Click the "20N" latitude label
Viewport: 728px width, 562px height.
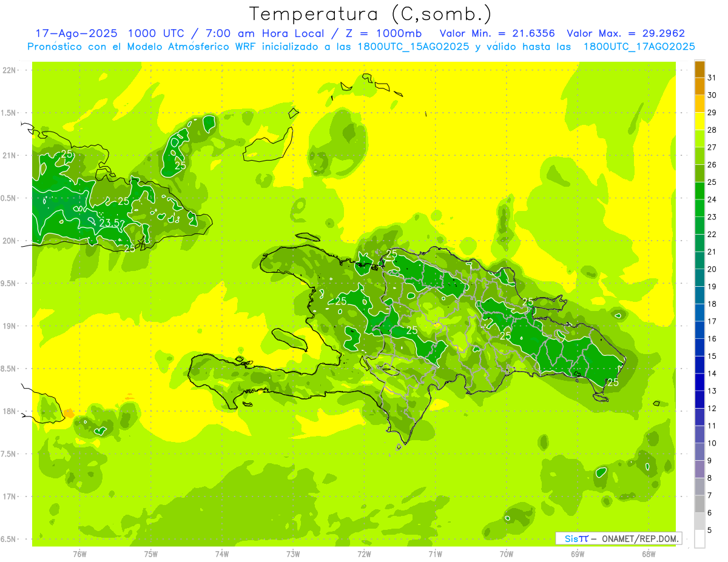(x=8, y=241)
